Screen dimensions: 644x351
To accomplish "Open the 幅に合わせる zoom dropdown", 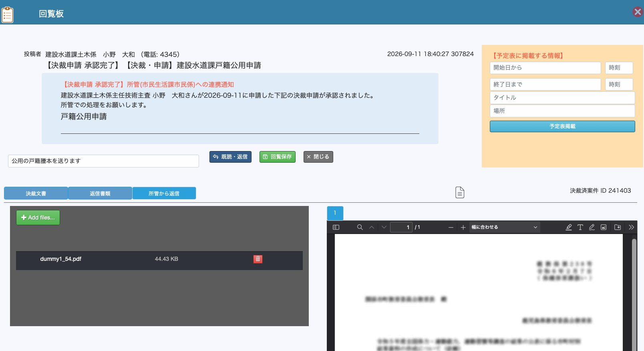I will pos(505,227).
